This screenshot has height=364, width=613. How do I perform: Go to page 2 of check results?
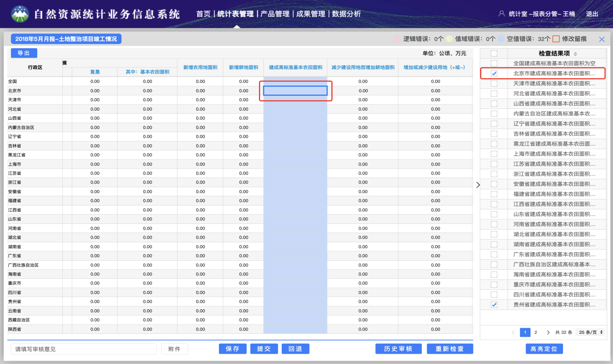(536, 332)
